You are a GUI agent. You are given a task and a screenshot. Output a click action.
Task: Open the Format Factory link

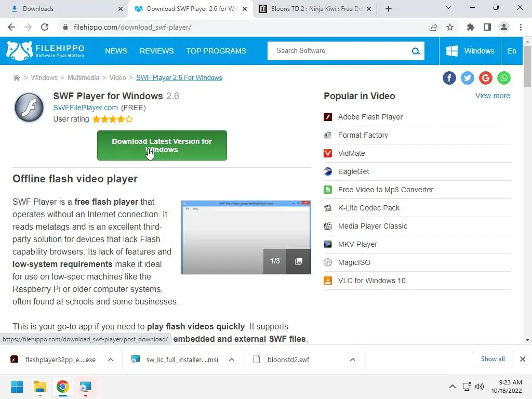[x=363, y=135]
